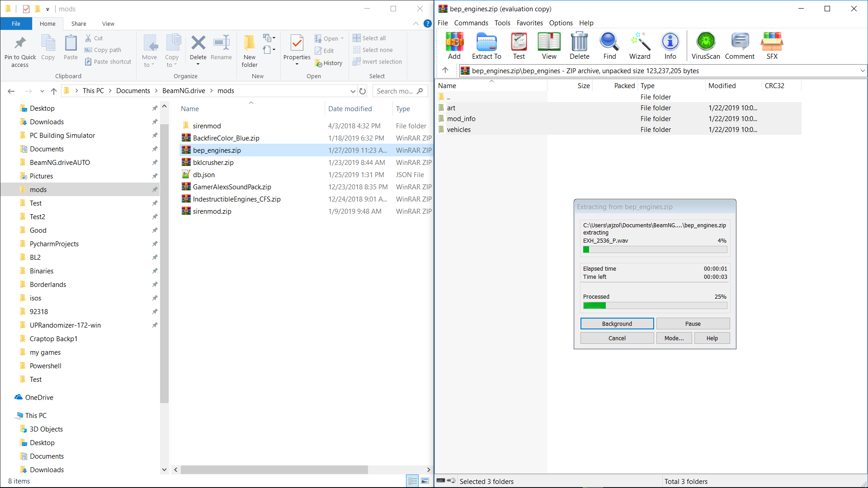The image size is (868, 488).
Task: Open the WinRAR Options menu
Action: click(561, 23)
